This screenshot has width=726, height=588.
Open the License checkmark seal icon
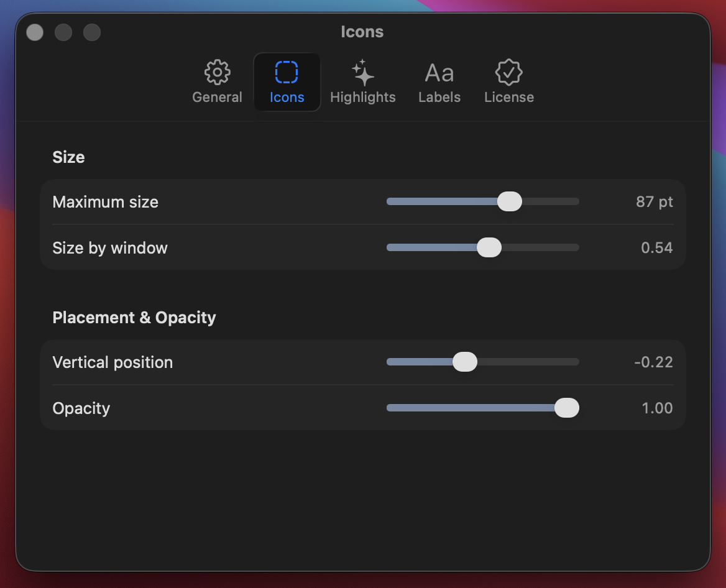click(509, 72)
